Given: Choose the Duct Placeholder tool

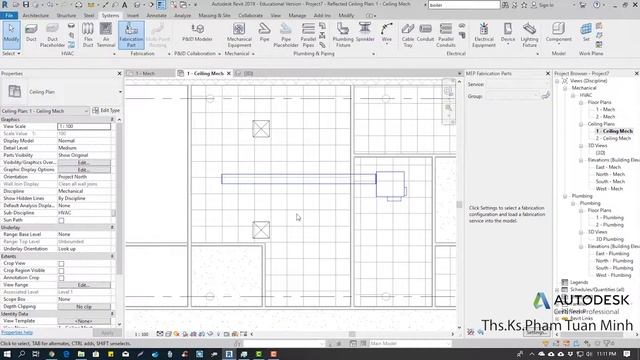Looking at the screenshot, I should (52, 35).
